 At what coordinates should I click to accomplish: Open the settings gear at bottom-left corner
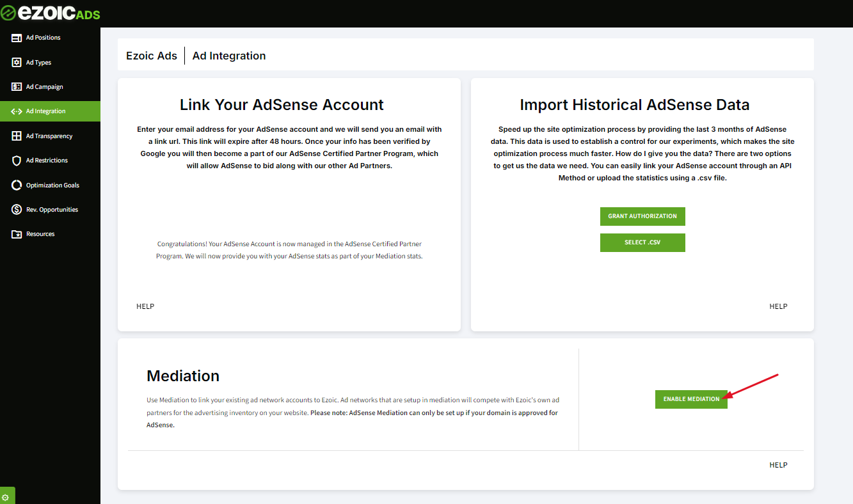[x=6, y=497]
